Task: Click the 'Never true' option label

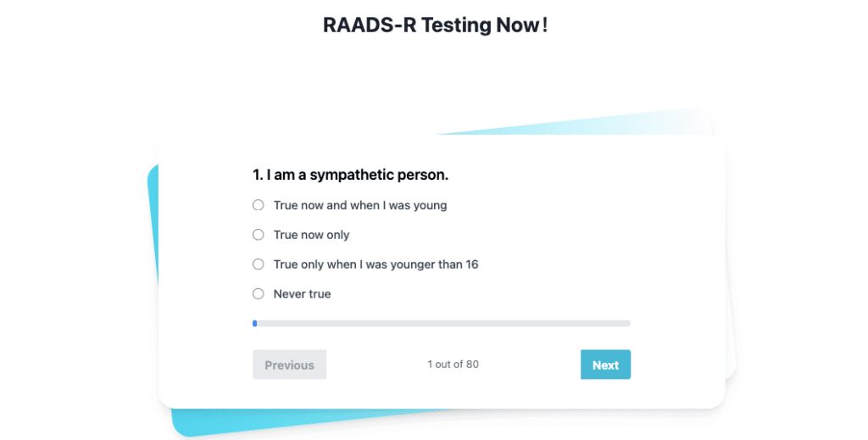Action: (302, 294)
